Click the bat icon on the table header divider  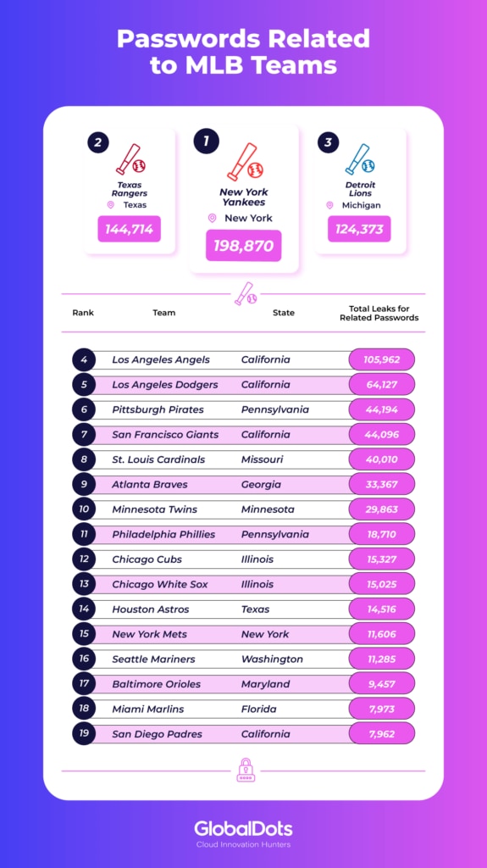click(244, 294)
